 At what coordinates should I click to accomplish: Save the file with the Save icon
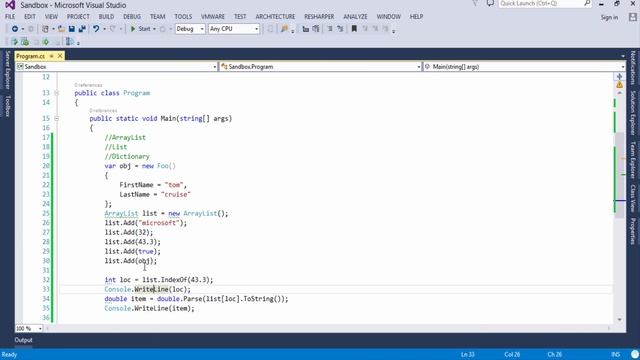[x=72, y=29]
